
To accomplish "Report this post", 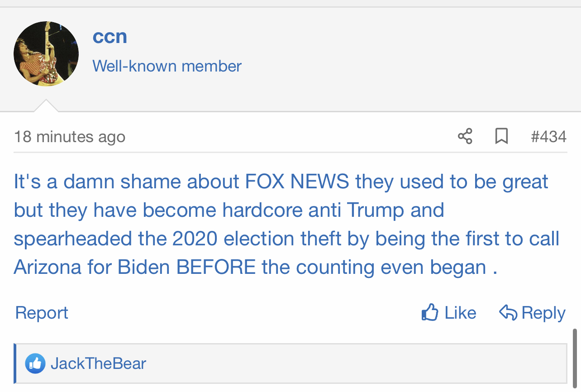I will point(42,313).
